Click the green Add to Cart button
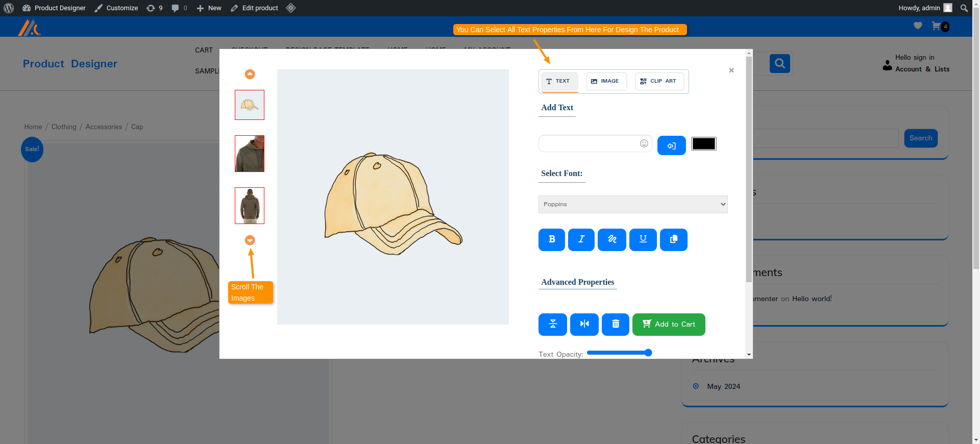The height and width of the screenshot is (444, 980). [x=669, y=325]
